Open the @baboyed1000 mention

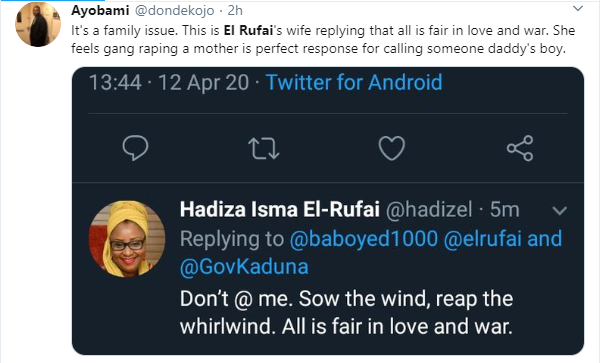pos(364,239)
